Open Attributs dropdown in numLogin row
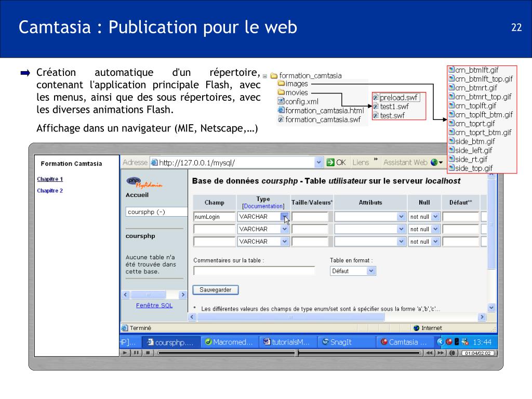532x399 pixels. [401, 217]
